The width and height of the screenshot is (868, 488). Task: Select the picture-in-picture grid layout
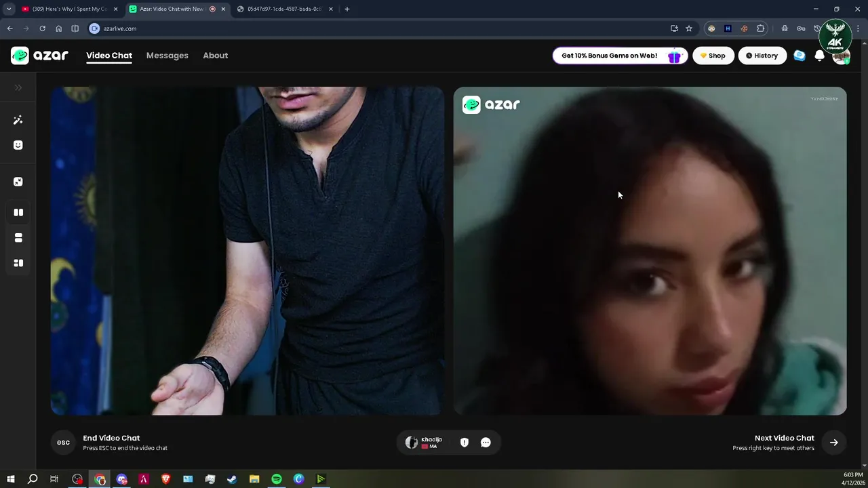(18, 263)
